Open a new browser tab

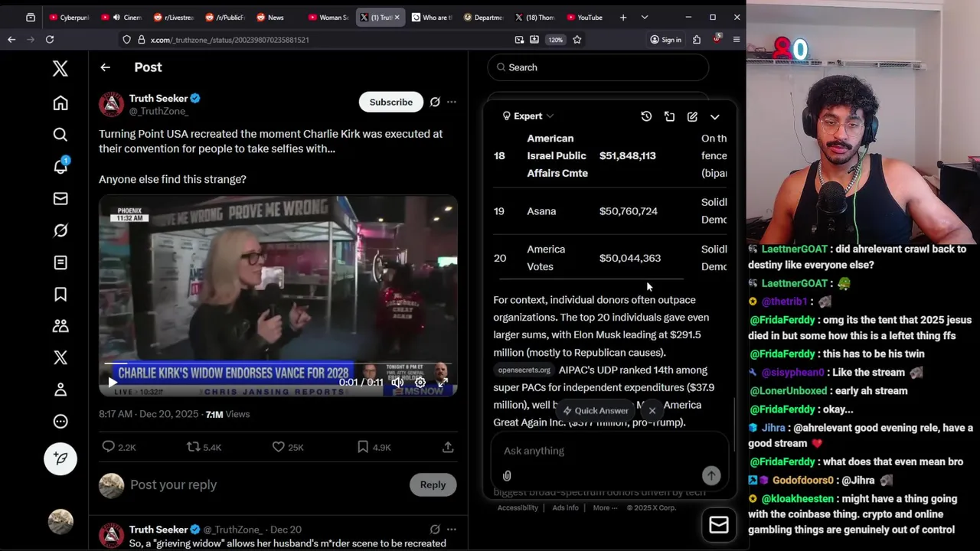point(623,17)
